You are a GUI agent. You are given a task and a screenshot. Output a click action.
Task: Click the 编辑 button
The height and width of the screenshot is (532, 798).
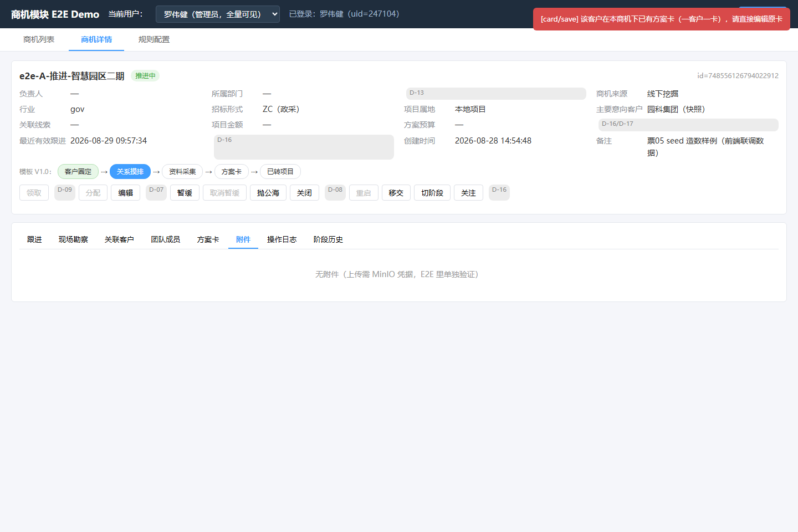(126, 193)
